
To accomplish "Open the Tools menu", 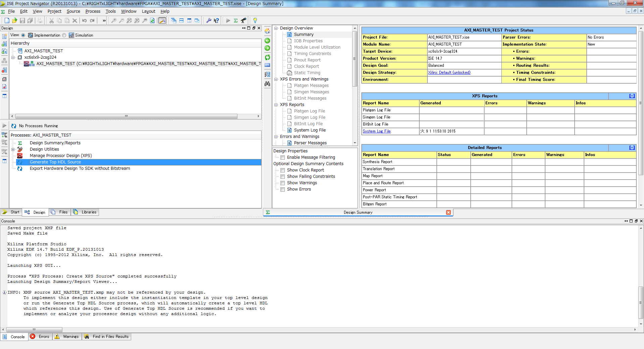I will click(x=110, y=11).
